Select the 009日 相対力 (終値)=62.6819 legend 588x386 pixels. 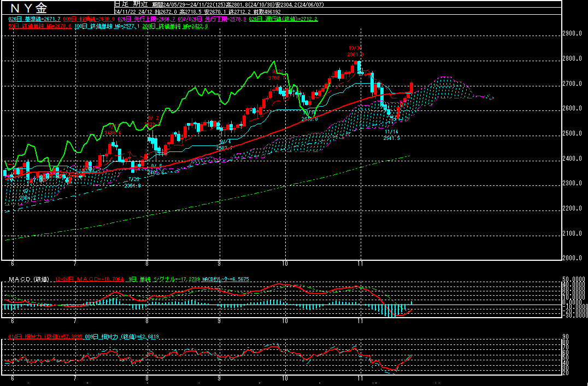[122, 337]
